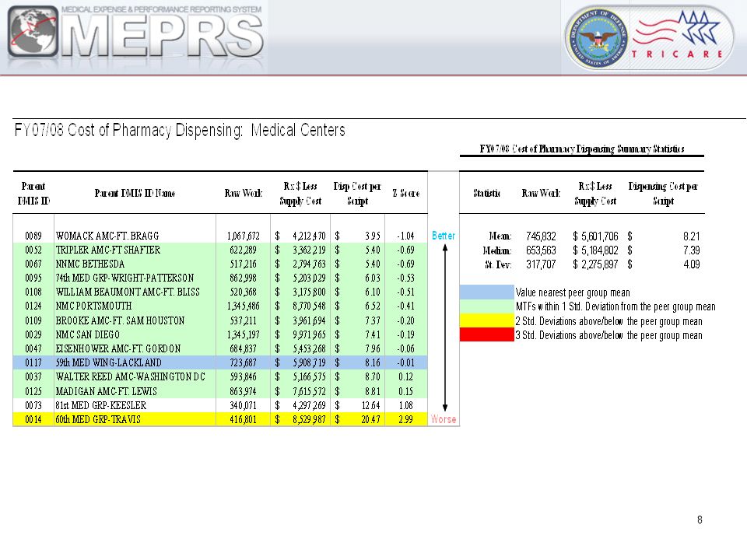747x560 pixels.
Task: Select dispensing cost 20.47 in Travis row
Action: click(x=370, y=419)
